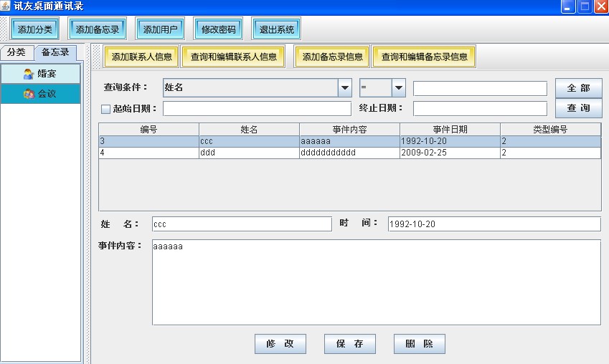Click the 添加备忘录信息 button
Image resolution: width=609 pixels, height=364 pixels.
(332, 57)
